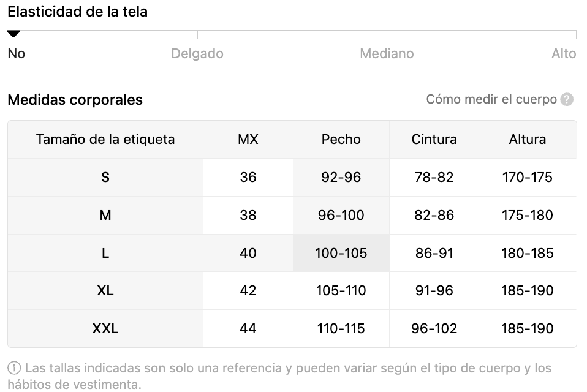The image size is (587, 392).
Task: Click MX size 38 cell
Action: tap(248, 216)
